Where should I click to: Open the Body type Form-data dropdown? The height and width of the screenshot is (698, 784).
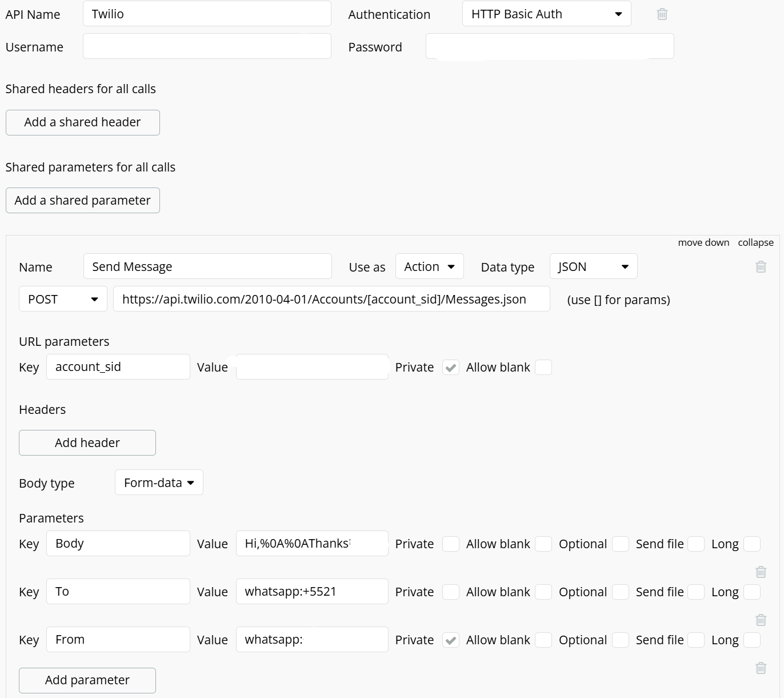pos(159,482)
